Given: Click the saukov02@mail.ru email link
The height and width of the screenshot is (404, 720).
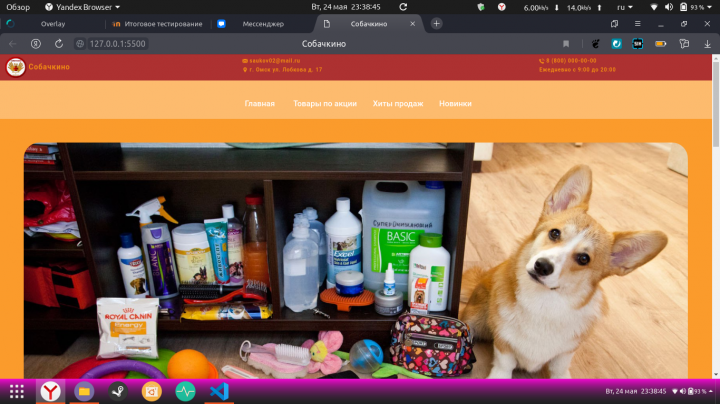Looking at the screenshot, I should tap(275, 61).
